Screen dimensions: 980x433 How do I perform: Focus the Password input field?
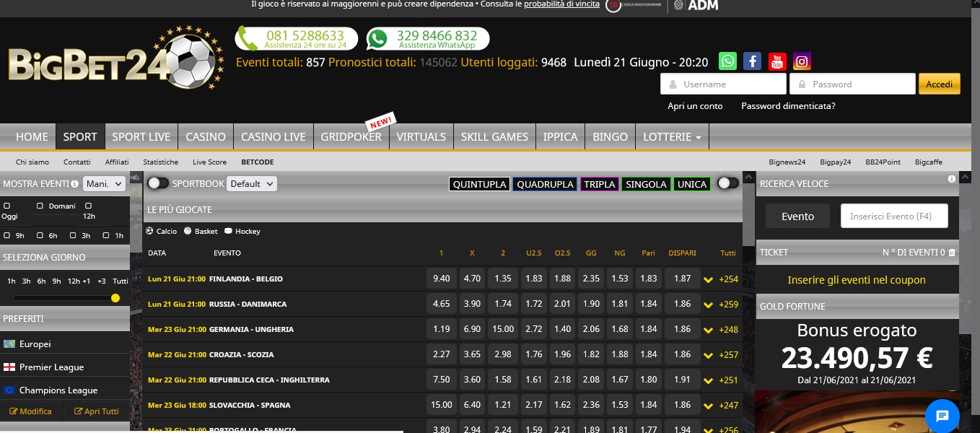tap(852, 84)
